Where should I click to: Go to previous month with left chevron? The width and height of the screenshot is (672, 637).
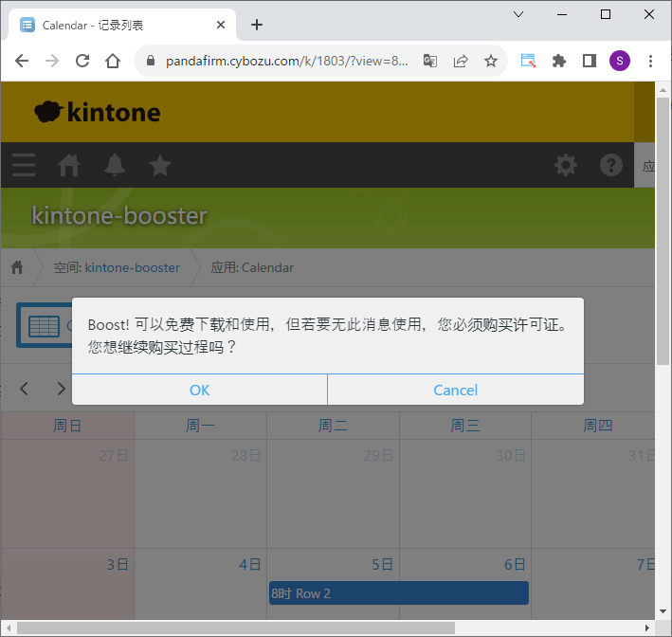click(25, 389)
